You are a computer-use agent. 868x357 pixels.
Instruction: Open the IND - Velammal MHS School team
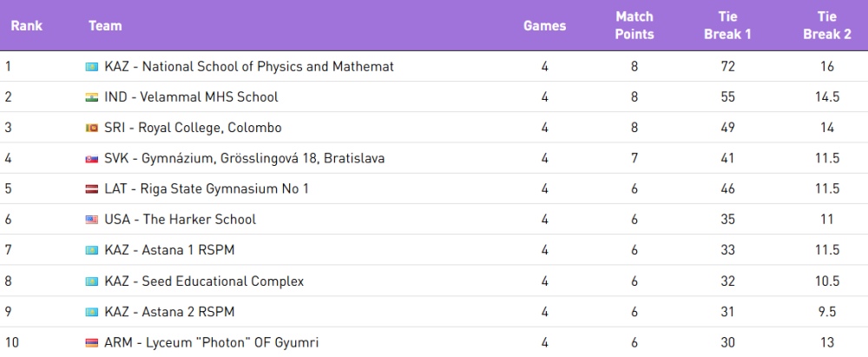191,97
